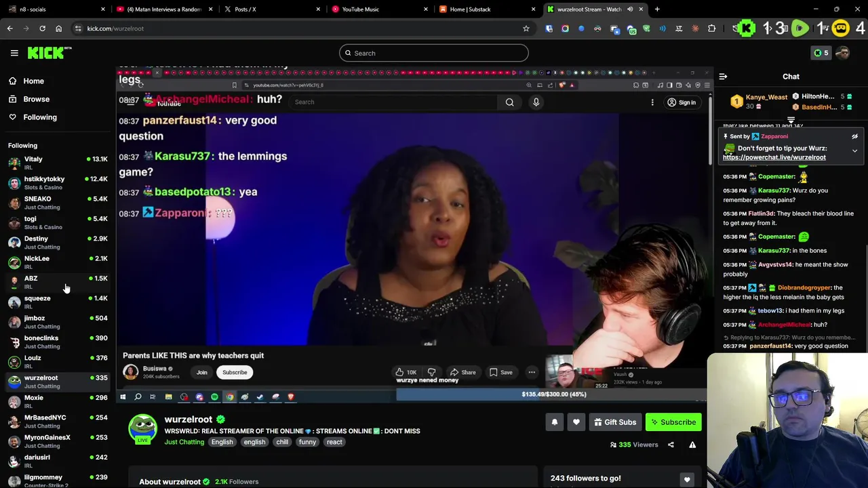868x488 pixels.
Task: Select the capitalized English tag
Action: click(222, 442)
